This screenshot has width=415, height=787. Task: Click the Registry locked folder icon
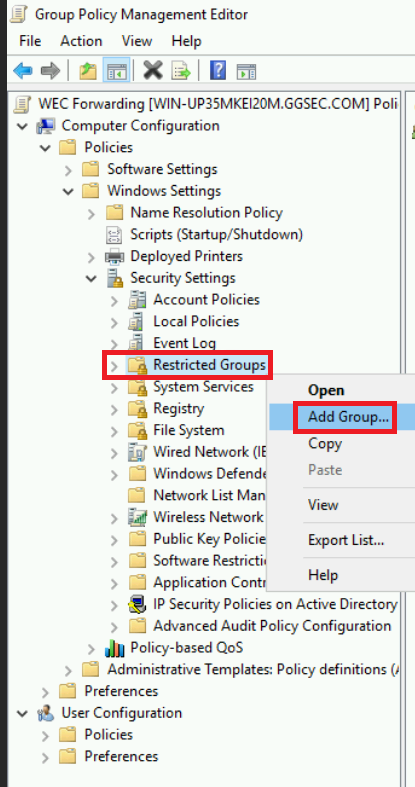point(137,409)
